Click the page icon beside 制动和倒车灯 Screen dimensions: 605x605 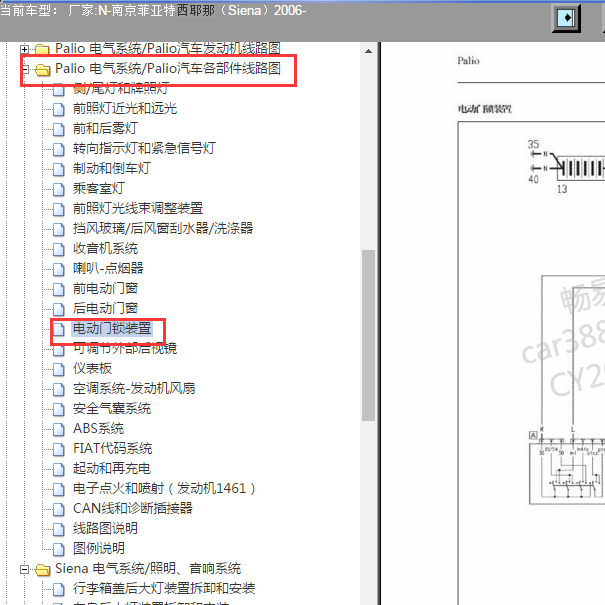point(59,169)
